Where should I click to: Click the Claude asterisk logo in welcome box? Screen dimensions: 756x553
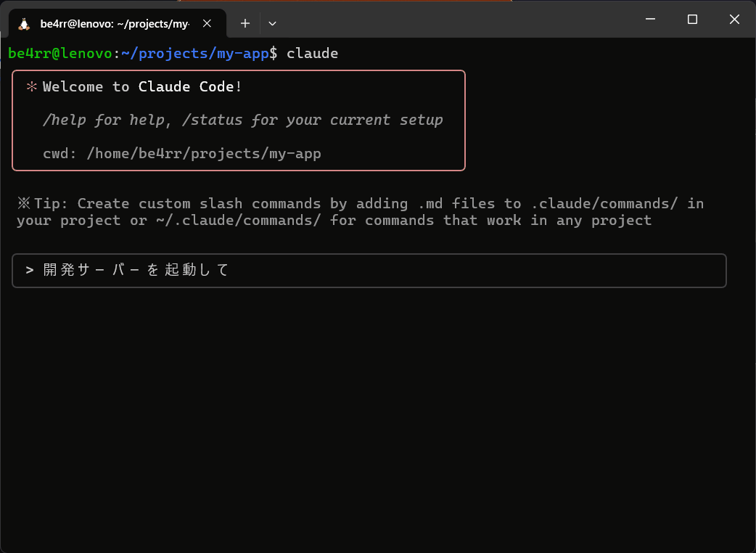click(x=32, y=87)
